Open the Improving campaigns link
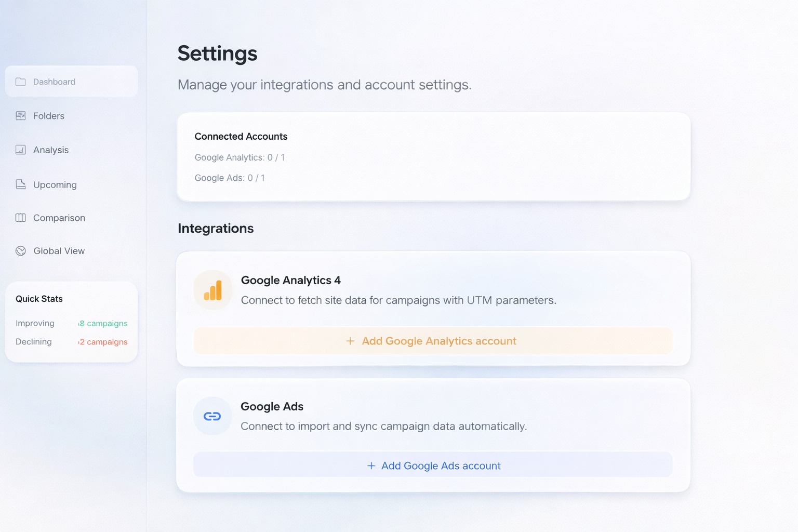The image size is (798, 532). point(102,323)
